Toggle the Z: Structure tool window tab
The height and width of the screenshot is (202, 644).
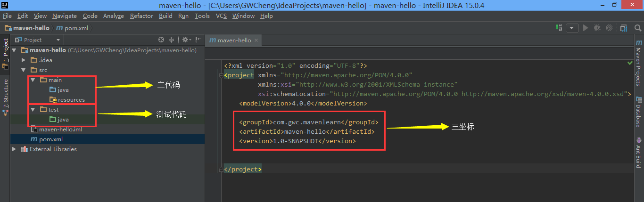click(5, 97)
